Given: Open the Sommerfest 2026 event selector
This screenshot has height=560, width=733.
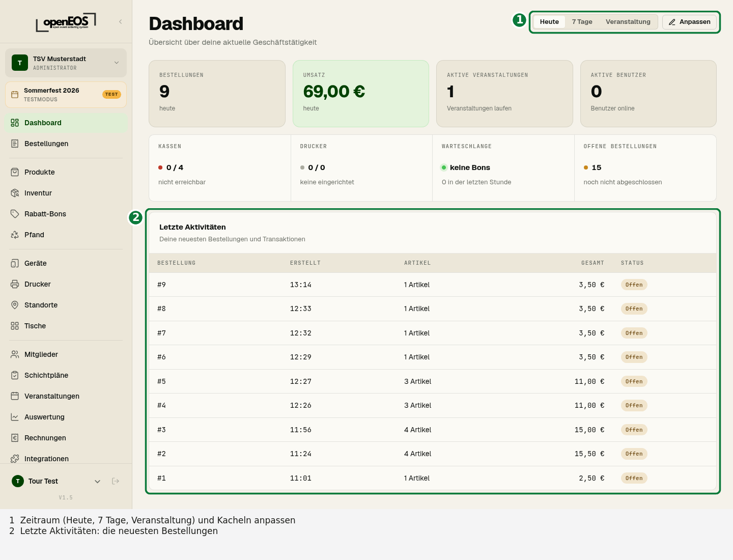Looking at the screenshot, I should [x=66, y=95].
